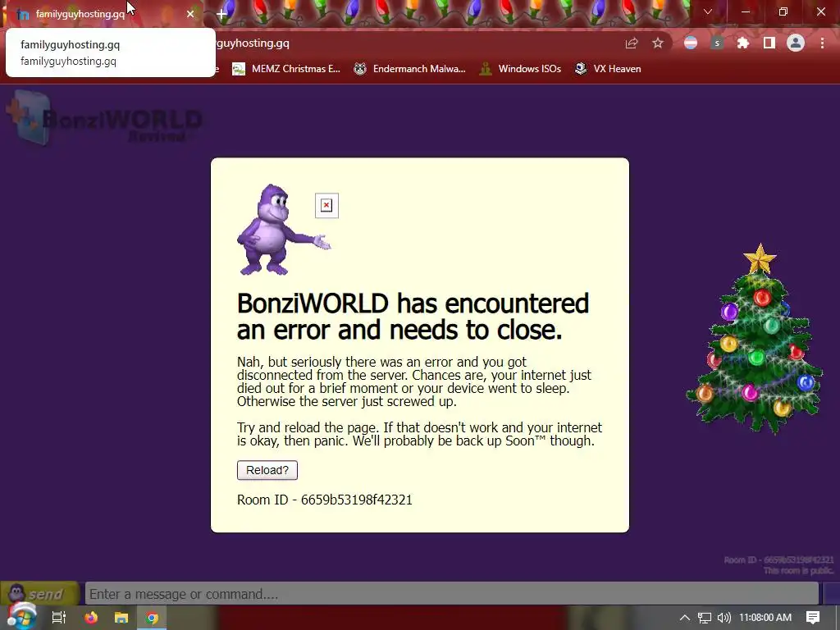The height and width of the screenshot is (630, 840).
Task: Select the familyguyhosting.gq tab
Action: coord(102,14)
